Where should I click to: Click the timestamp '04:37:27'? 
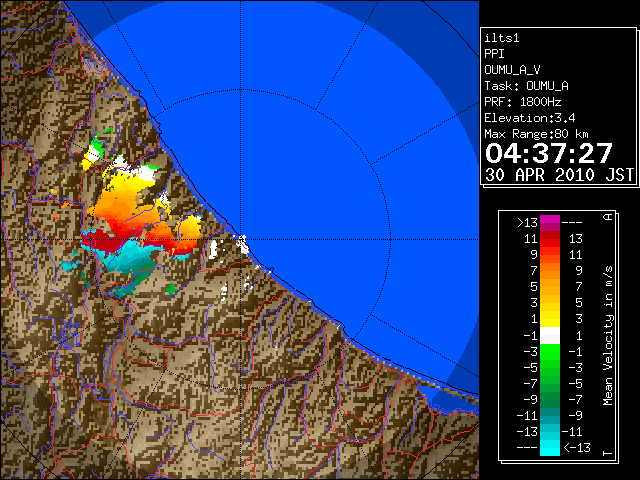point(549,153)
